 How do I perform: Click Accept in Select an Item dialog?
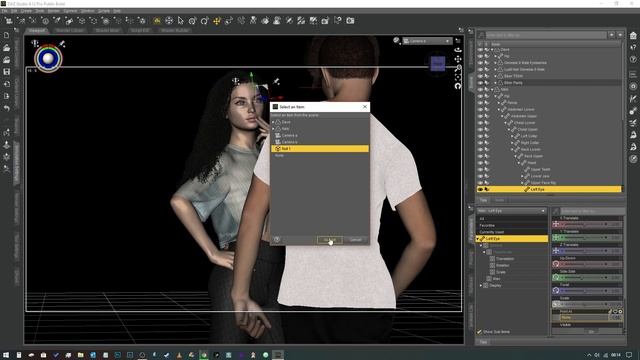(x=329, y=240)
